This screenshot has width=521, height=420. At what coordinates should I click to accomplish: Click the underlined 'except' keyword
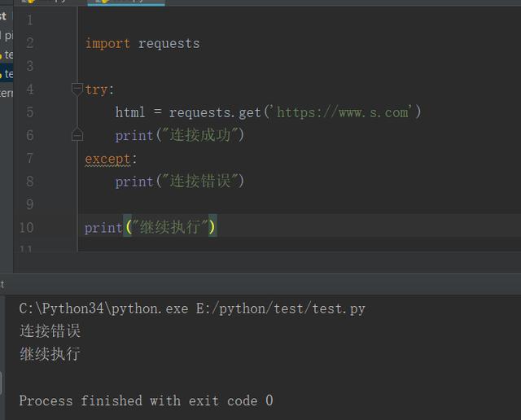(107, 159)
